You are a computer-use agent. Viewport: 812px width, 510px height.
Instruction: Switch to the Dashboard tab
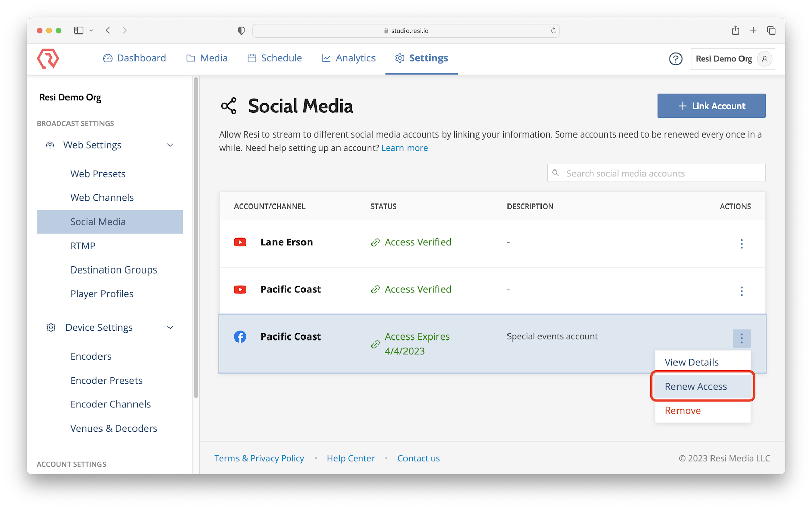tap(134, 58)
